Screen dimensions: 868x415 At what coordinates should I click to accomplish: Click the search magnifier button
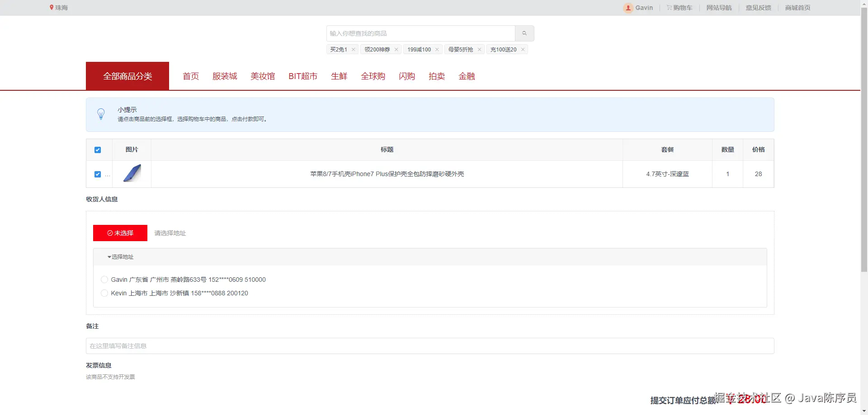tap(524, 33)
